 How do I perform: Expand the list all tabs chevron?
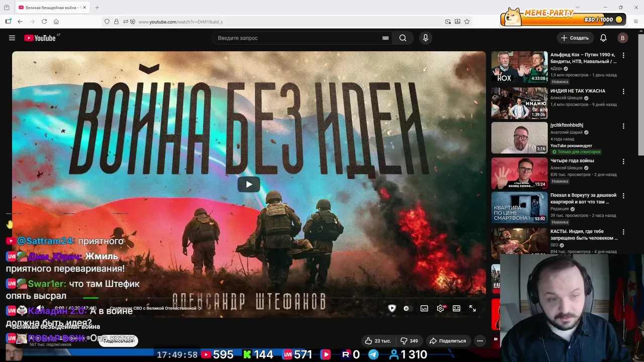pyautogui.click(x=577, y=7)
